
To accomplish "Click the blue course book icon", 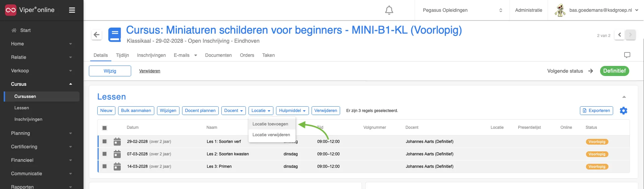I will tap(115, 35).
